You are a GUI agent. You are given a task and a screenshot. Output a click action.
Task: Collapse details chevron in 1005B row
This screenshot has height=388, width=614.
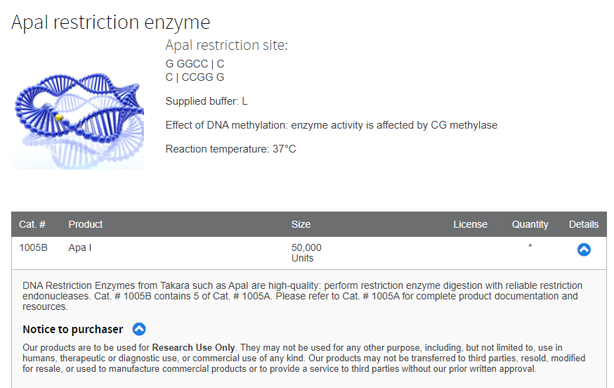tap(583, 250)
